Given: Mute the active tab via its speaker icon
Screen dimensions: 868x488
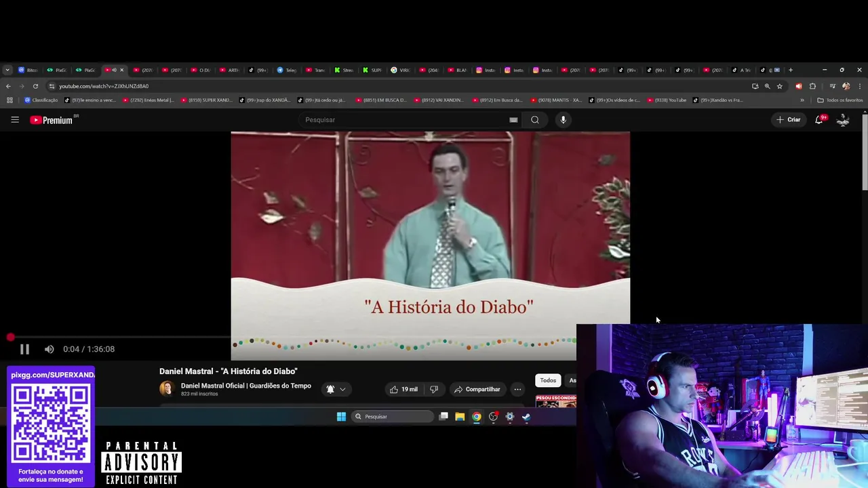Looking at the screenshot, I should pyautogui.click(x=114, y=70).
